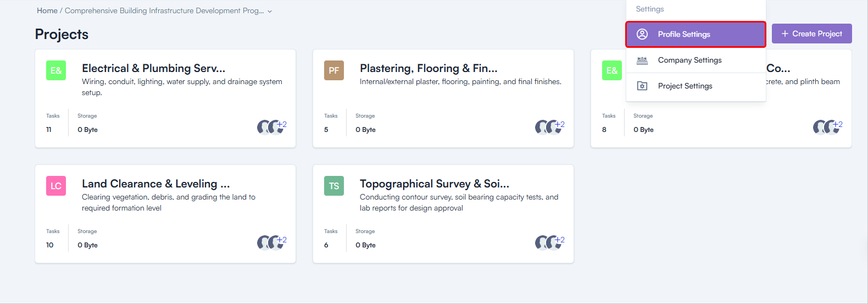The height and width of the screenshot is (304, 868).
Task: Click member avatars on Land Clearance card
Action: pos(271,242)
